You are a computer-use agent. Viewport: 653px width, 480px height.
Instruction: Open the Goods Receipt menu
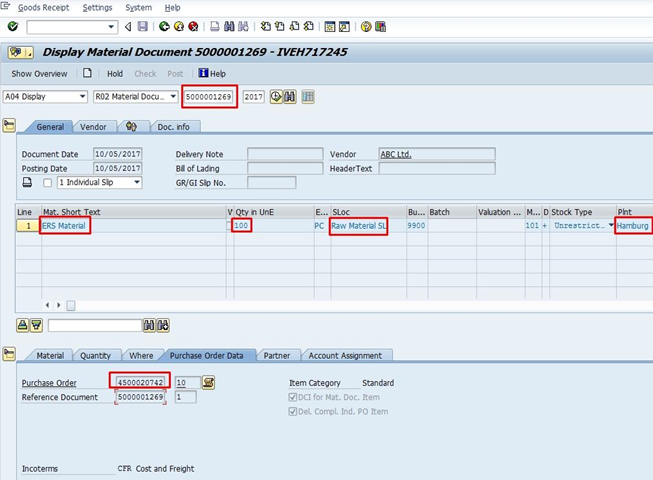point(43,7)
